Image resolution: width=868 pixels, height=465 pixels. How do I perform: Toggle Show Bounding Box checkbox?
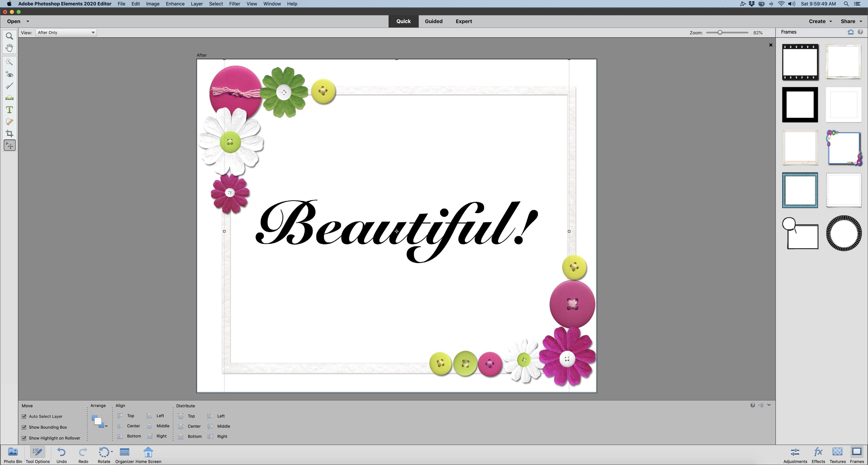[24, 427]
